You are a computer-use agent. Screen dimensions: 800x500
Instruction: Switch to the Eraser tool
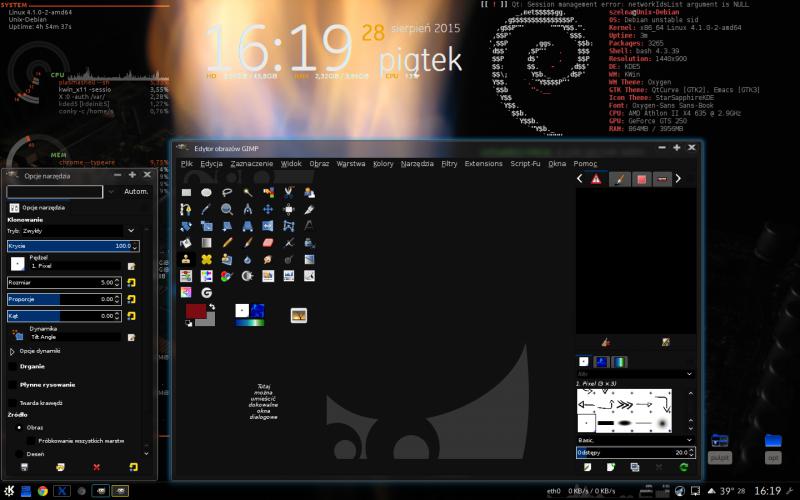point(268,242)
